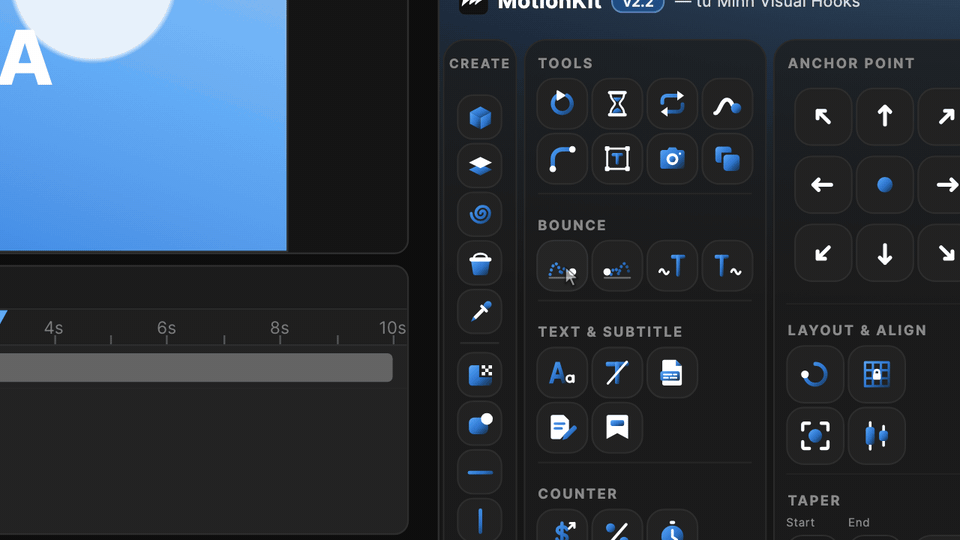Click the checkerboard square create icon
Screen dimensions: 960x540
click(x=480, y=374)
